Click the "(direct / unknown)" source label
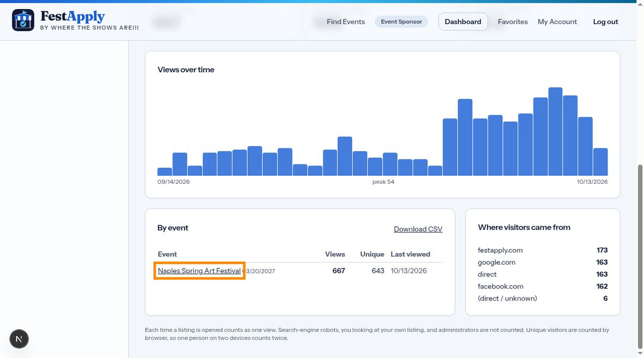 (507, 299)
